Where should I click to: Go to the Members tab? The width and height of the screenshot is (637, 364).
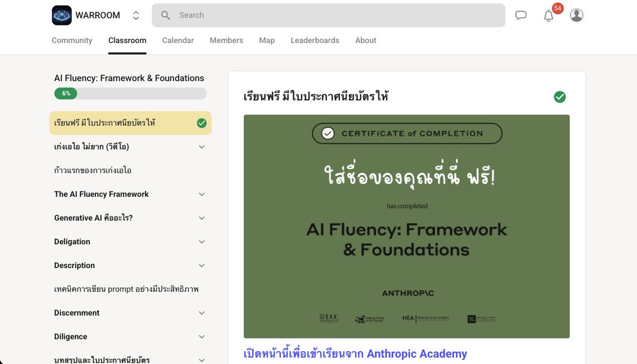pyautogui.click(x=226, y=40)
